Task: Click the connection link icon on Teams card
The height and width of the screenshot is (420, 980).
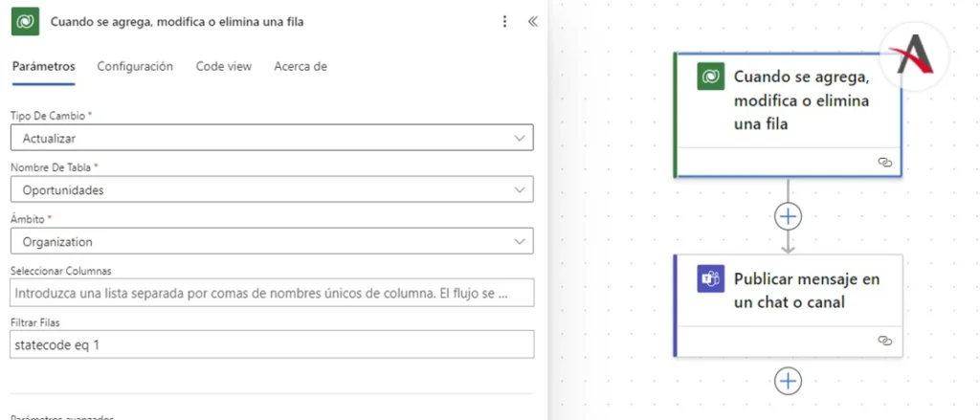Action: tap(884, 340)
